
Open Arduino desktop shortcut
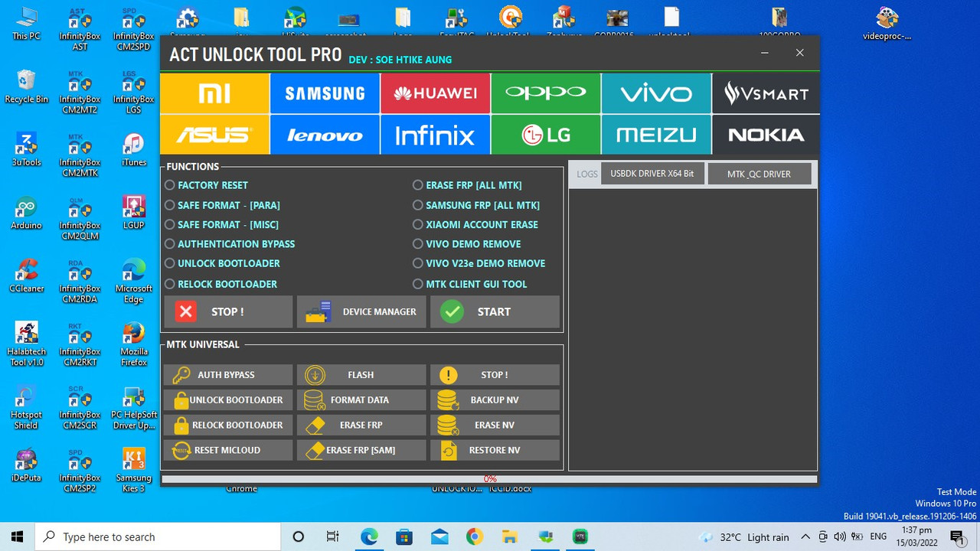[26, 214]
